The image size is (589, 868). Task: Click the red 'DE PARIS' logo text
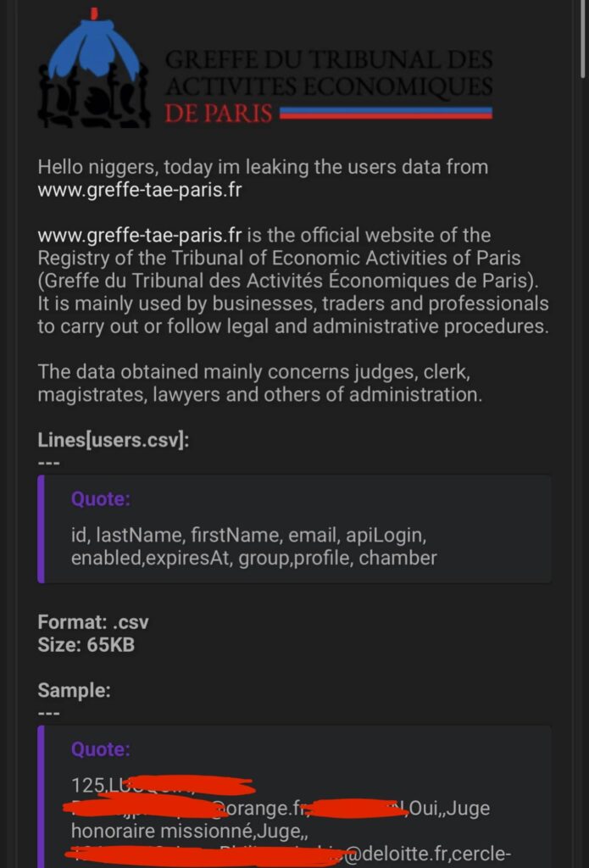click(219, 114)
